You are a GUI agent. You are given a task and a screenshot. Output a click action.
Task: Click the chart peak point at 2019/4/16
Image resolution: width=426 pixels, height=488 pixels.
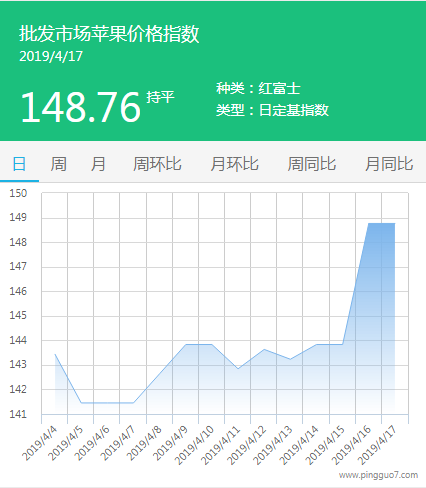[369, 223]
